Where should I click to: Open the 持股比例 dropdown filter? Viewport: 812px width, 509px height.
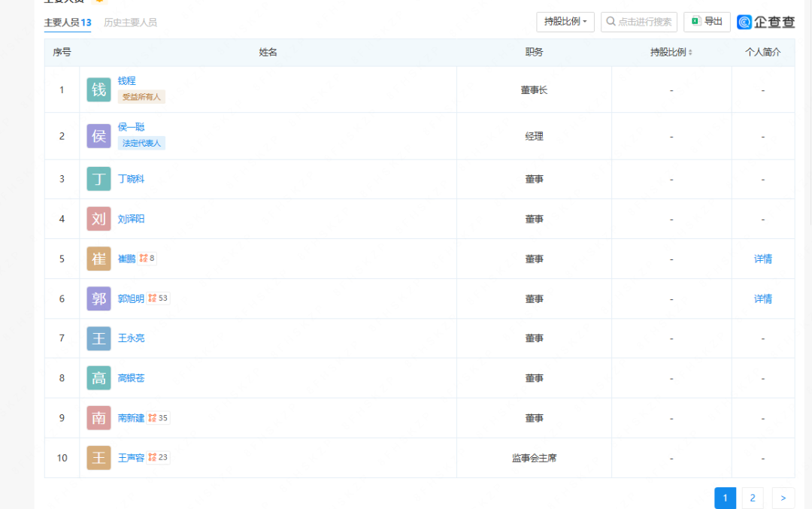coord(565,22)
